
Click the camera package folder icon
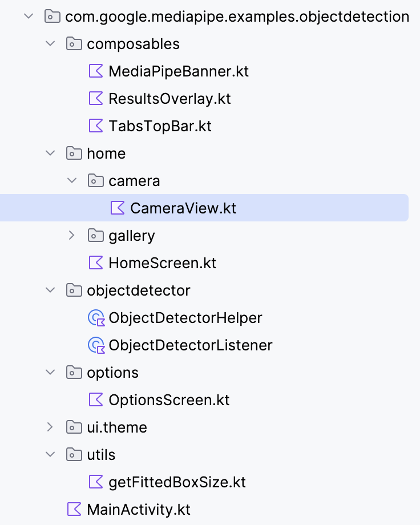pos(96,180)
